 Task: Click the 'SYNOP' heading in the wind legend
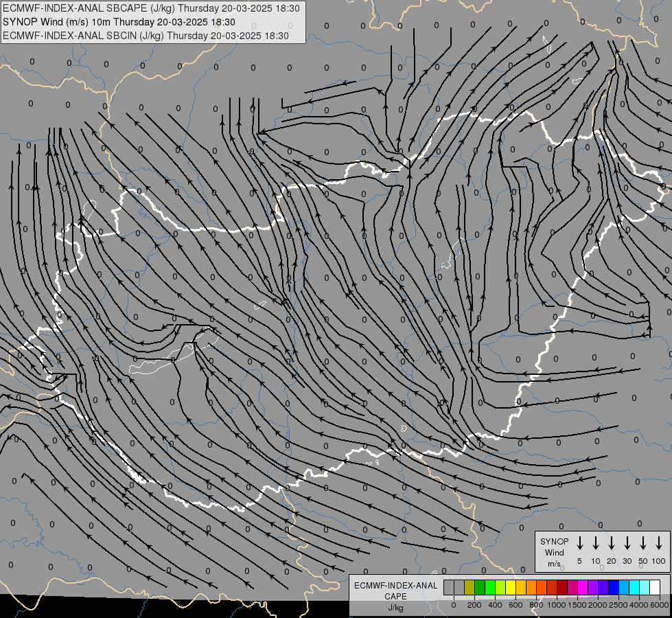(554, 541)
